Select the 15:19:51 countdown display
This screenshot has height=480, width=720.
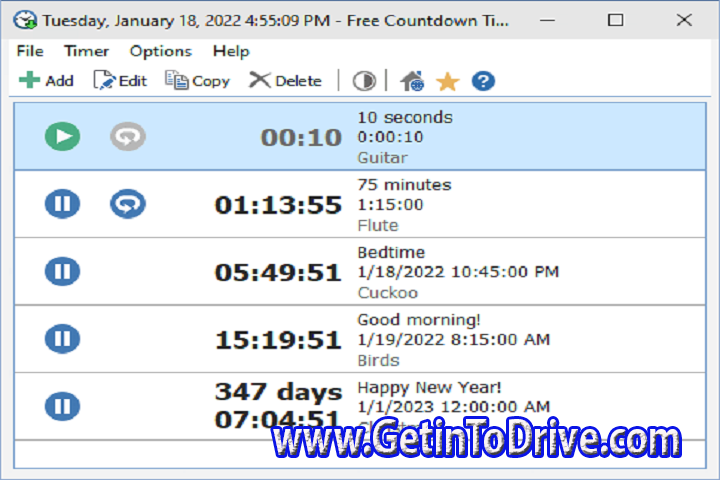click(278, 340)
